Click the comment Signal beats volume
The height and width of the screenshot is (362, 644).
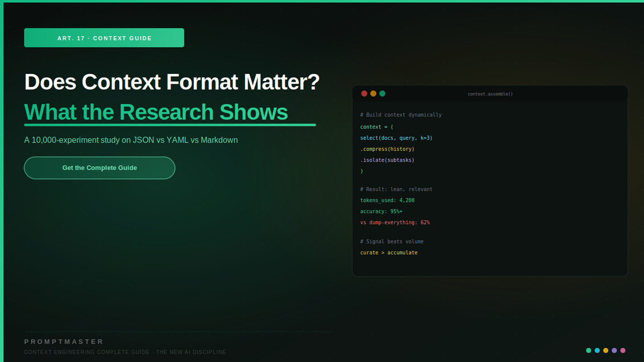pos(392,241)
